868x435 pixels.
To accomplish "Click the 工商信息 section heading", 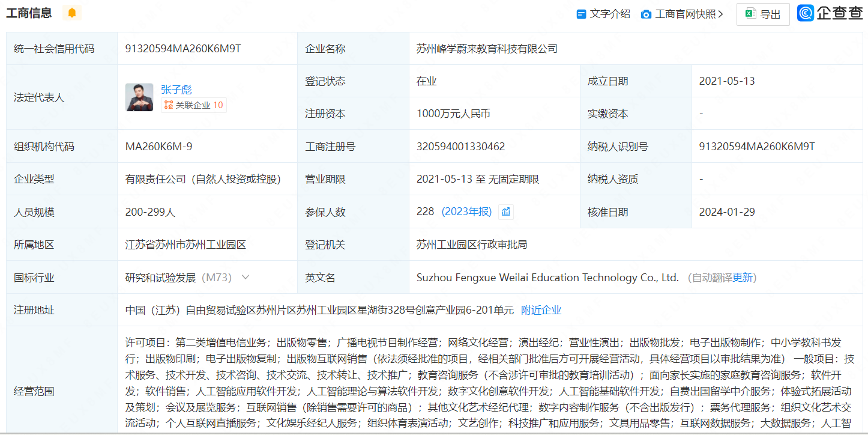I will [29, 13].
